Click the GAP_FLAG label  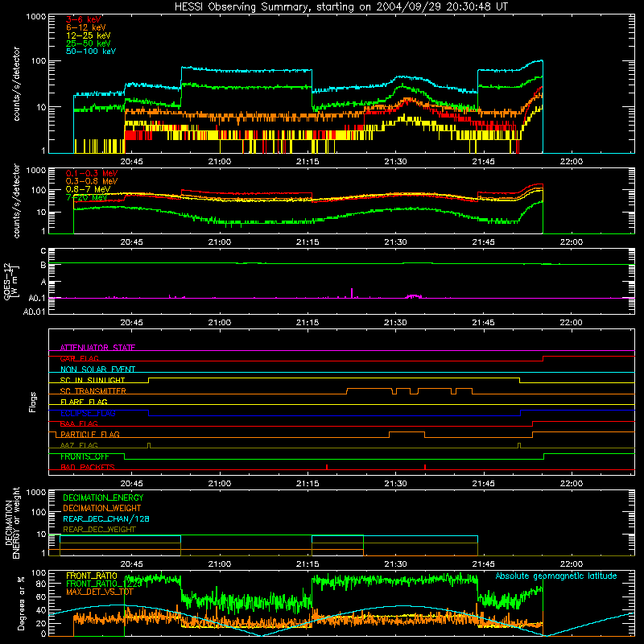[x=79, y=358]
